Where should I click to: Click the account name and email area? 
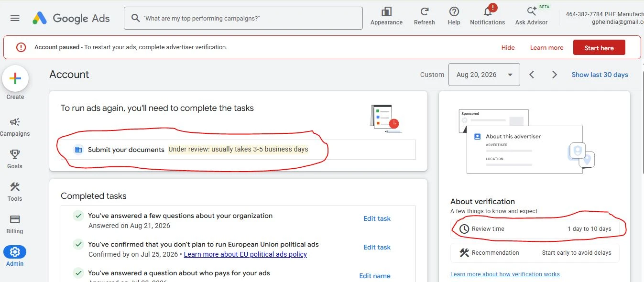[604, 18]
